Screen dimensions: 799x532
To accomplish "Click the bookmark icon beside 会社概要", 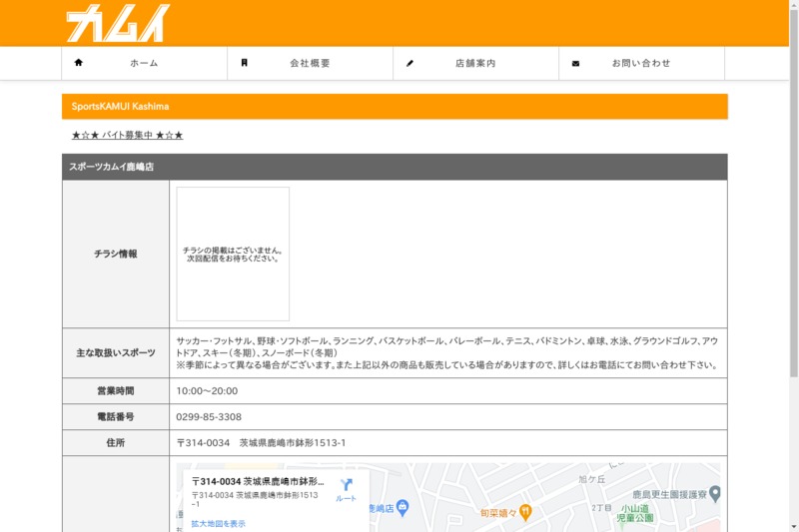I will [x=244, y=63].
